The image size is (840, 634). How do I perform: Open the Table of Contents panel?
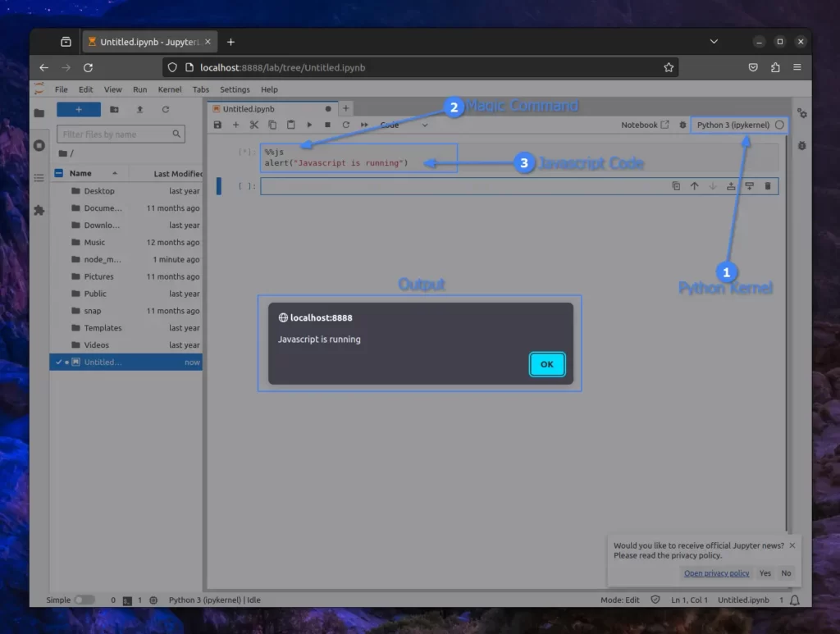coord(39,178)
